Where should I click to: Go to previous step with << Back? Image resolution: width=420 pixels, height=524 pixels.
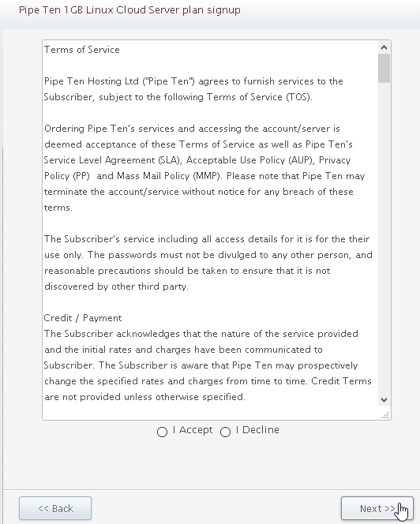(x=55, y=508)
